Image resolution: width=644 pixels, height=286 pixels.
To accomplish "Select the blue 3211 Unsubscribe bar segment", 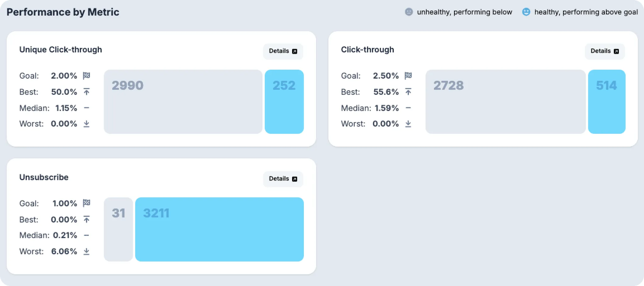I will (219, 229).
